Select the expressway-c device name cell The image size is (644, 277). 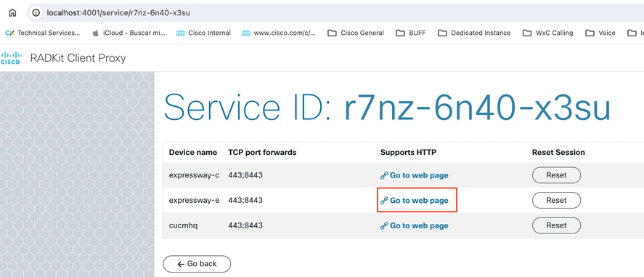pos(194,175)
